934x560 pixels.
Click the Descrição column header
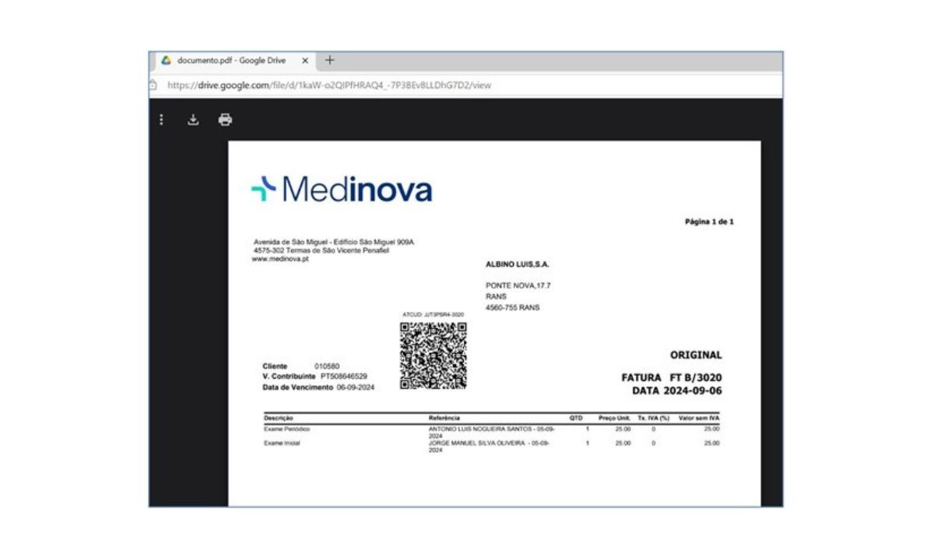point(279,418)
